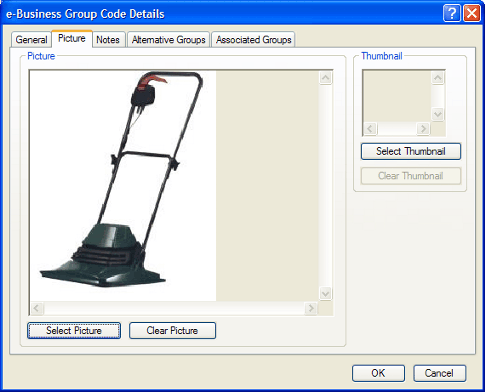This screenshot has width=485, height=392.
Task: Open the Notes tab
Action: coord(108,40)
